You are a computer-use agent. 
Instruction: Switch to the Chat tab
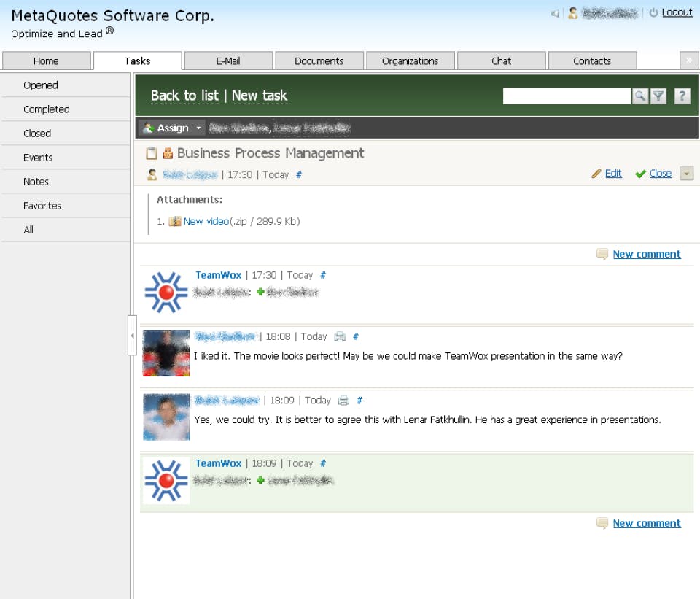(502, 61)
